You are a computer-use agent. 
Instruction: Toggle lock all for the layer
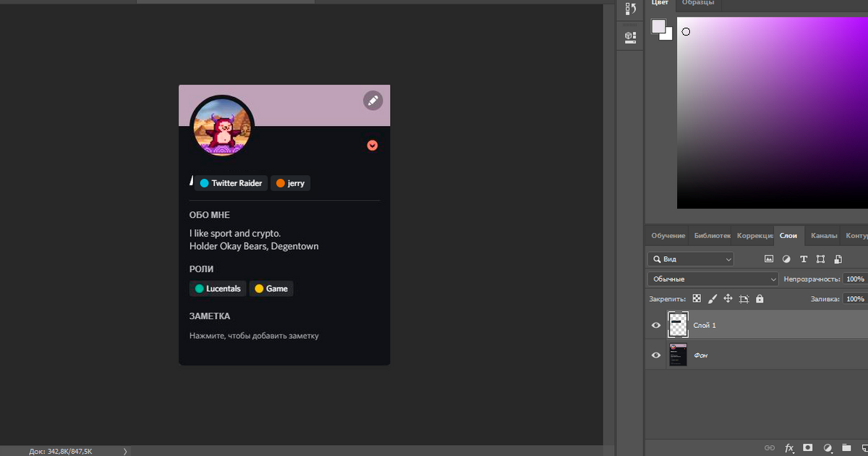(759, 298)
